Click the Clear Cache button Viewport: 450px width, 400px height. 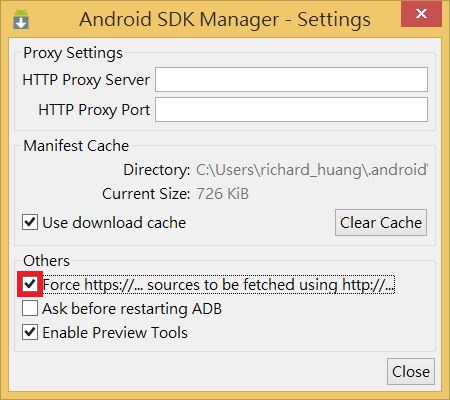(381, 223)
